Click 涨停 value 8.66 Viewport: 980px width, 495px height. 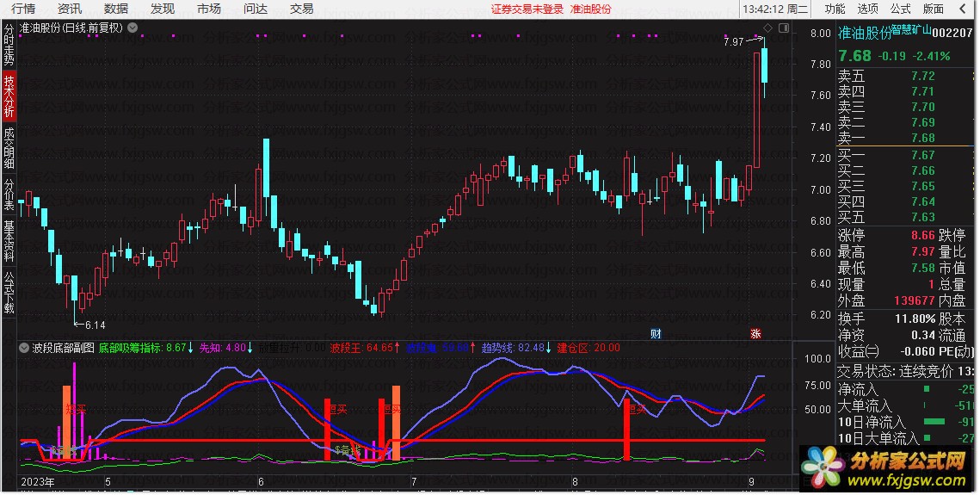coord(922,236)
